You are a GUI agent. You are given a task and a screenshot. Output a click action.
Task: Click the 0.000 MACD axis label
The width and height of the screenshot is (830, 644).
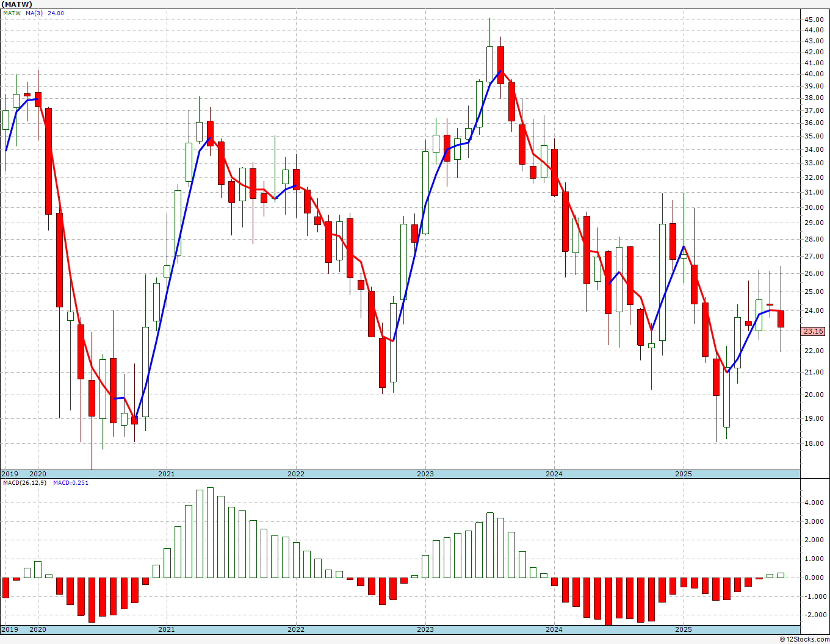[x=814, y=578]
